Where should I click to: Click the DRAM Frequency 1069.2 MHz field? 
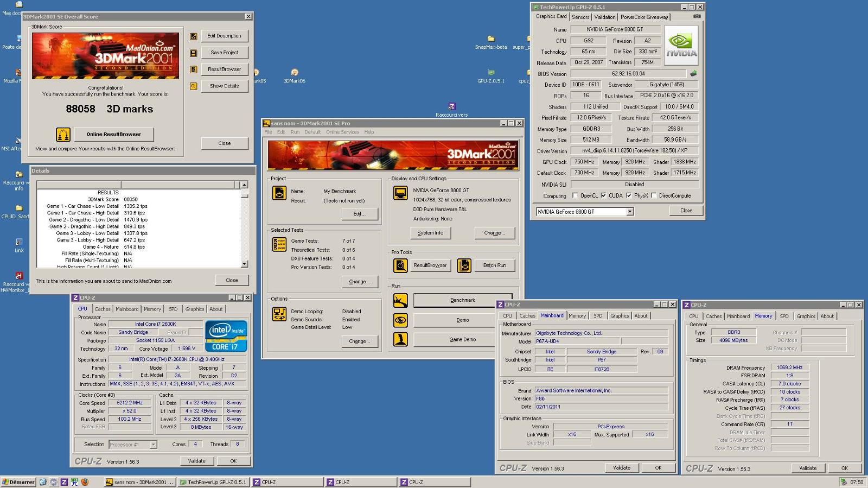pos(789,367)
